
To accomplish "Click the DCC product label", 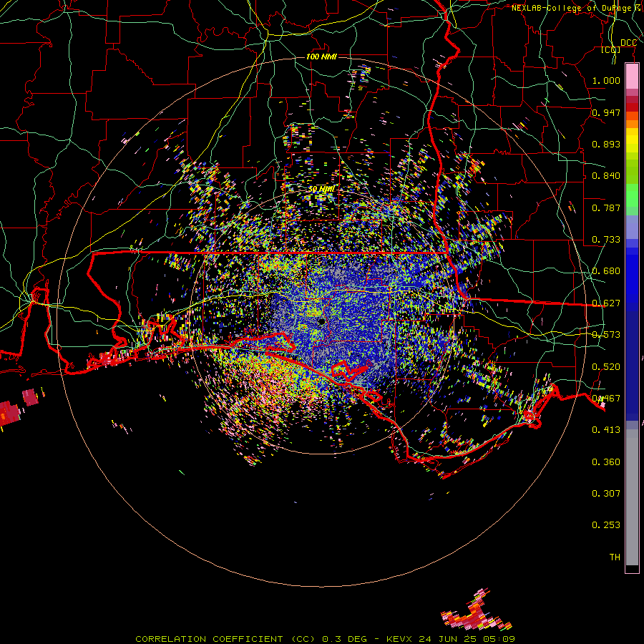I will 628,43.
